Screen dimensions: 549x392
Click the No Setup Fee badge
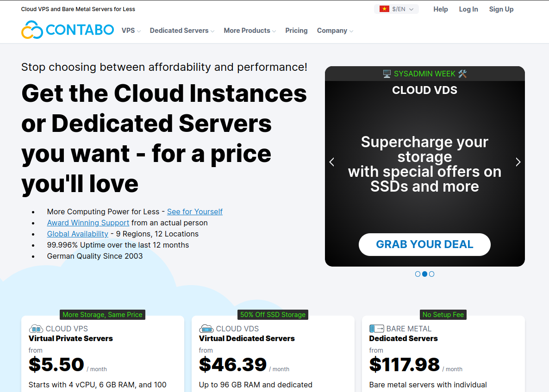point(443,315)
